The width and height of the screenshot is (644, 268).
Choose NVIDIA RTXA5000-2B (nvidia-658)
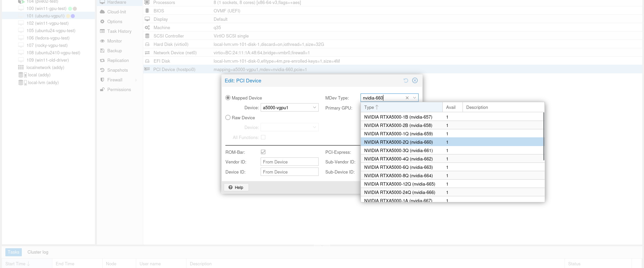452,125
